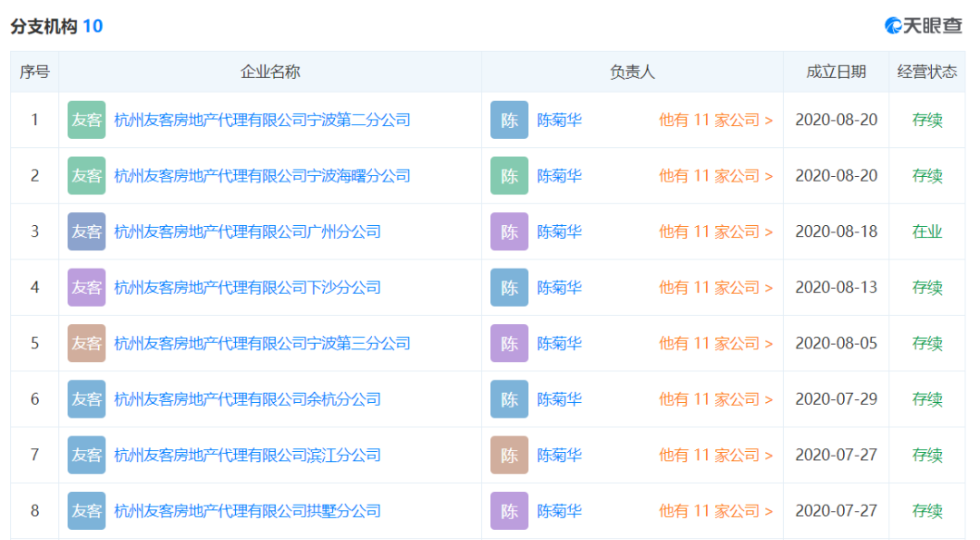980x540 pixels.
Task: Click the green 友客 logo in row 1
Action: (86, 120)
